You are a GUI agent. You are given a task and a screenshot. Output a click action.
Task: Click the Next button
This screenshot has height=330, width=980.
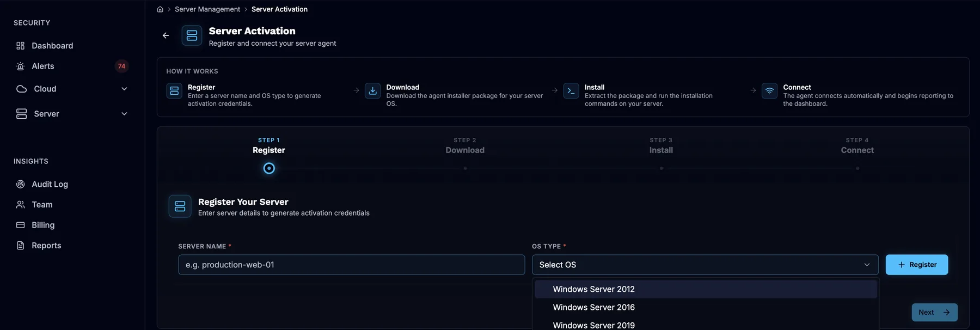coord(934,313)
